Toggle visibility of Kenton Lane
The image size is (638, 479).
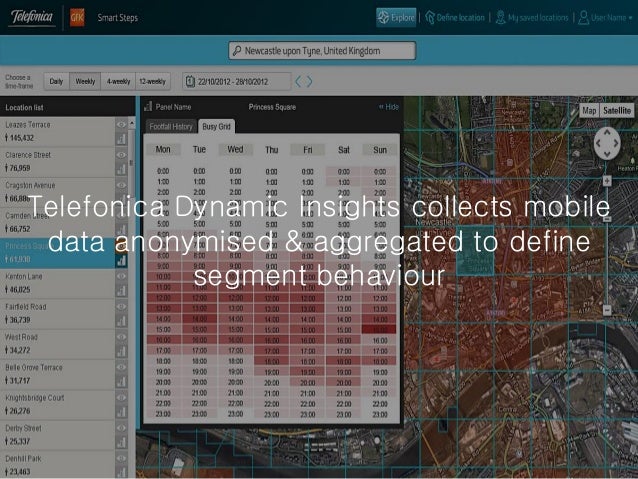coord(121,276)
